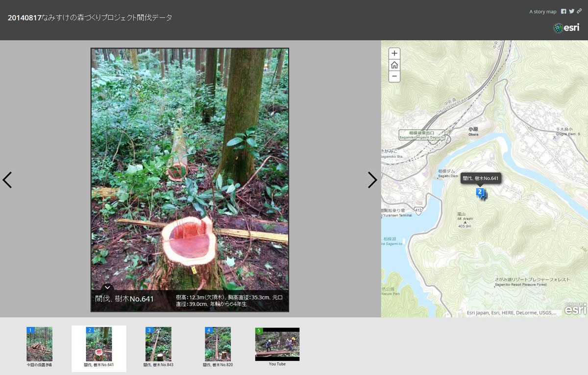Select thumbnail 3 間伐、樹木No.843
The width and height of the screenshot is (588, 375).
(x=158, y=344)
